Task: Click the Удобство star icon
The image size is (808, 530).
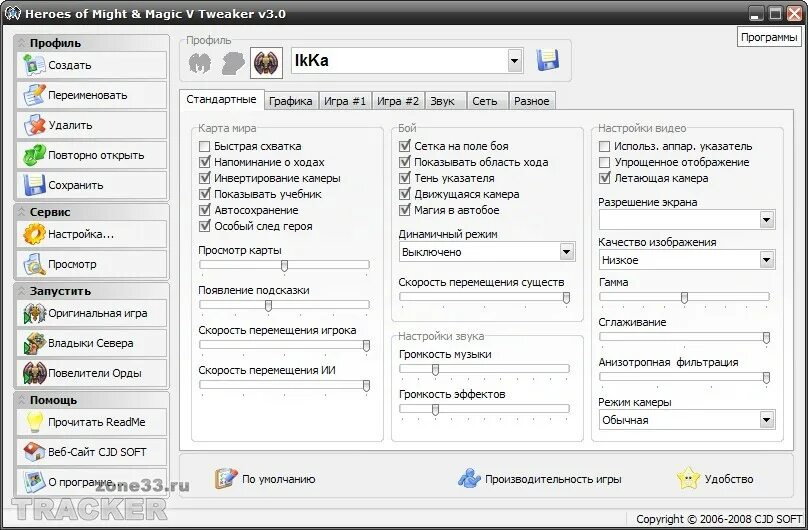Action: click(688, 478)
